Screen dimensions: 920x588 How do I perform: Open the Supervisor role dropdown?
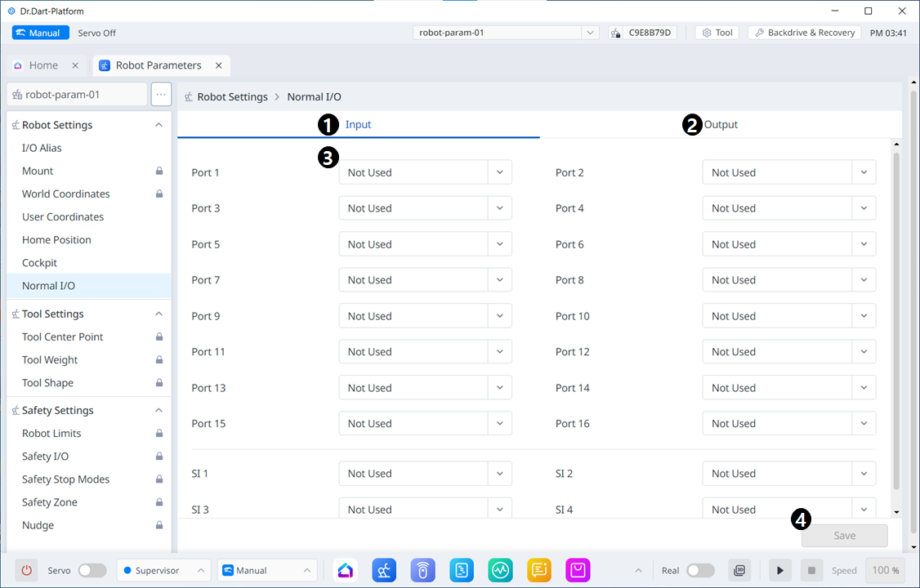pos(163,570)
